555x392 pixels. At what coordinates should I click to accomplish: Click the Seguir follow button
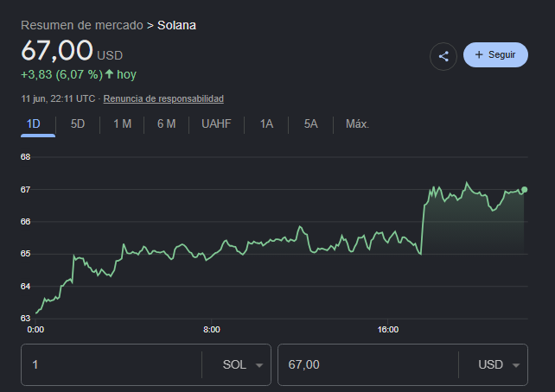pos(495,54)
